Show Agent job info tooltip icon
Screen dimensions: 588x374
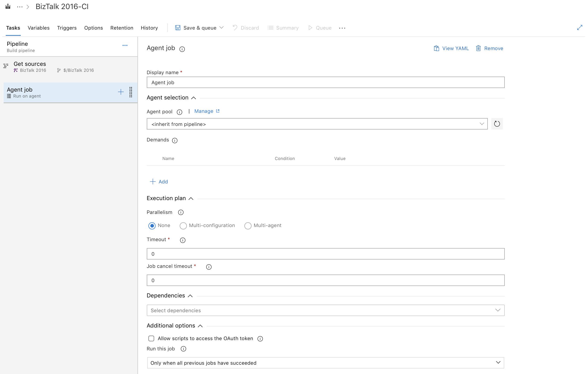pyautogui.click(x=182, y=49)
